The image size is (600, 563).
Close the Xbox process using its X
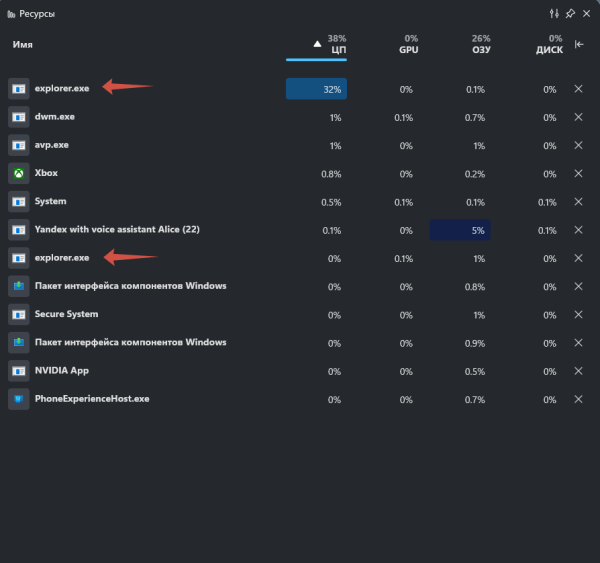[x=578, y=173]
